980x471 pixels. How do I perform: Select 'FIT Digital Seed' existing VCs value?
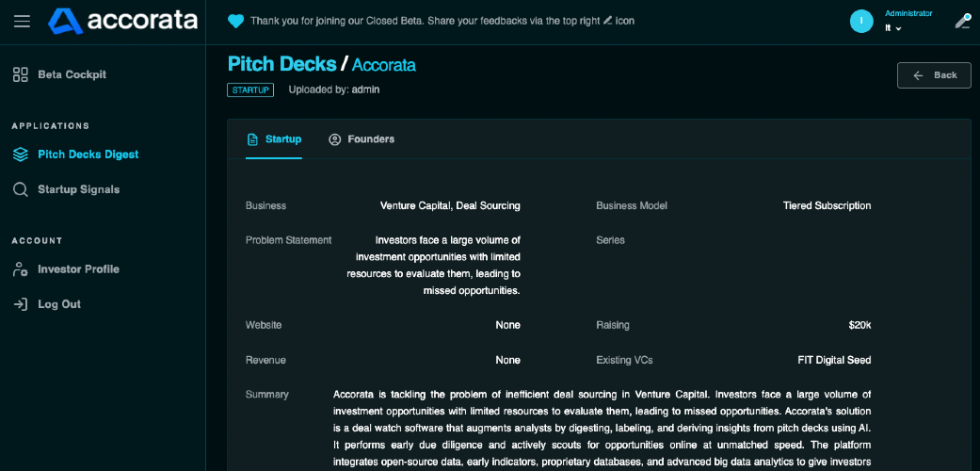click(834, 360)
